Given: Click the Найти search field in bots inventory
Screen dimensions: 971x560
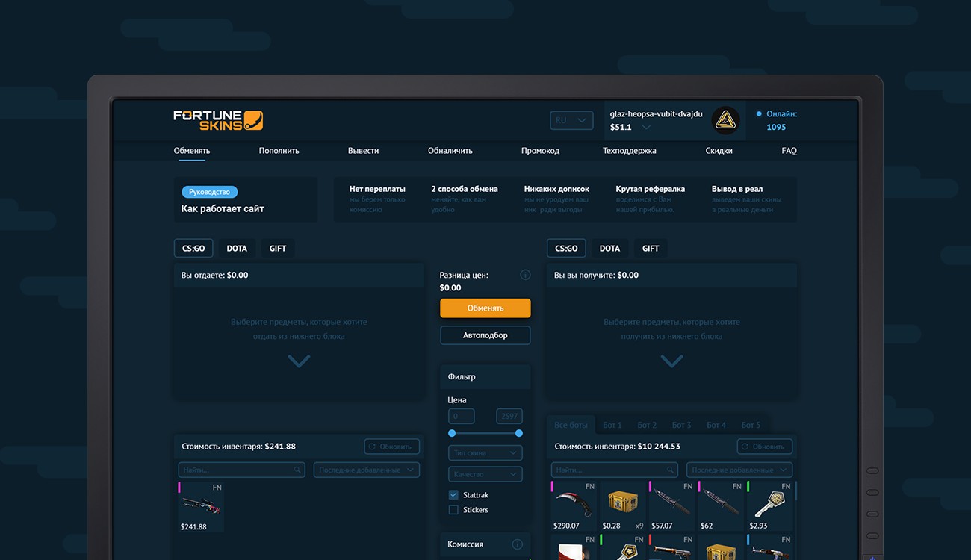Looking at the screenshot, I should click(x=615, y=470).
